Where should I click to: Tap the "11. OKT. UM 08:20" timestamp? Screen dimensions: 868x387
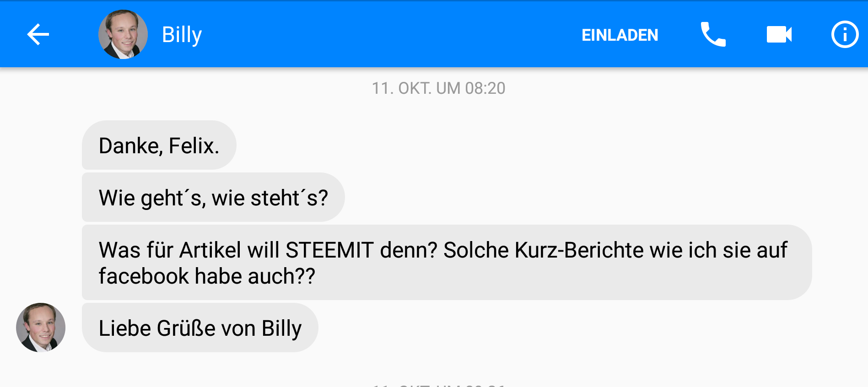438,88
